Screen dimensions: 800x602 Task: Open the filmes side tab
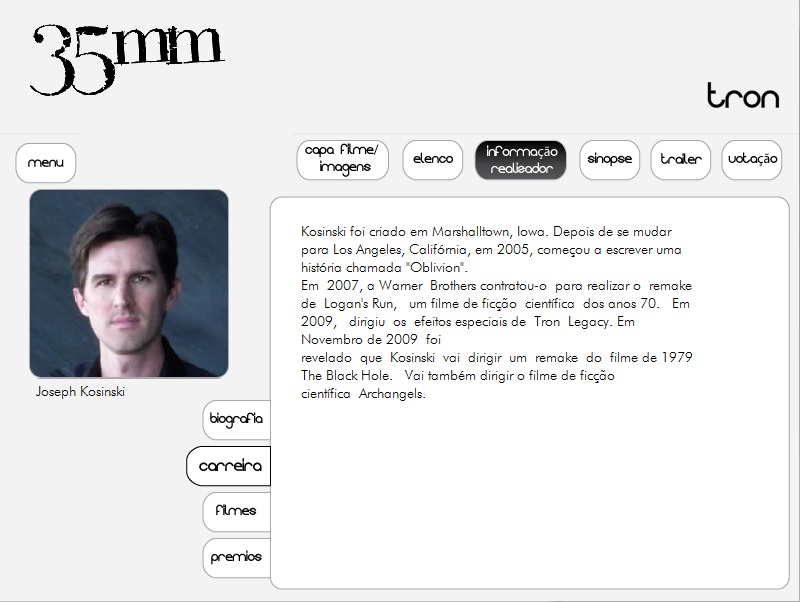coord(237,511)
